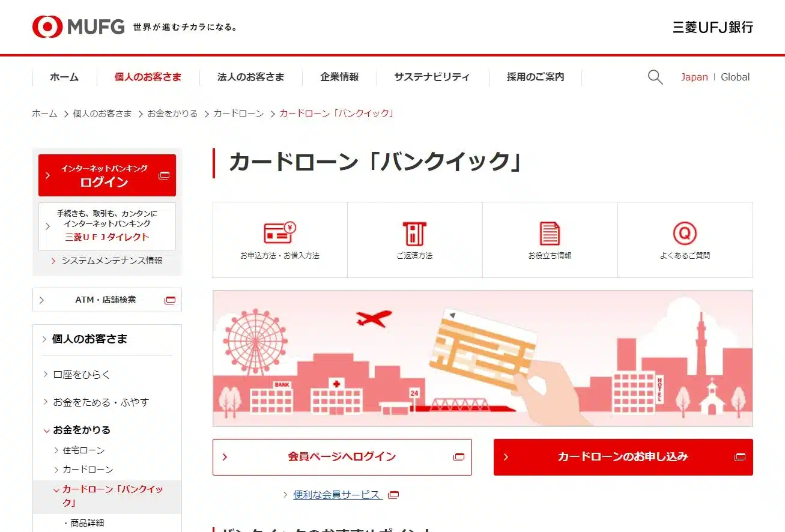Click 会員ページへログイン button
Viewport: 785px width, 532px height.
[x=342, y=457]
